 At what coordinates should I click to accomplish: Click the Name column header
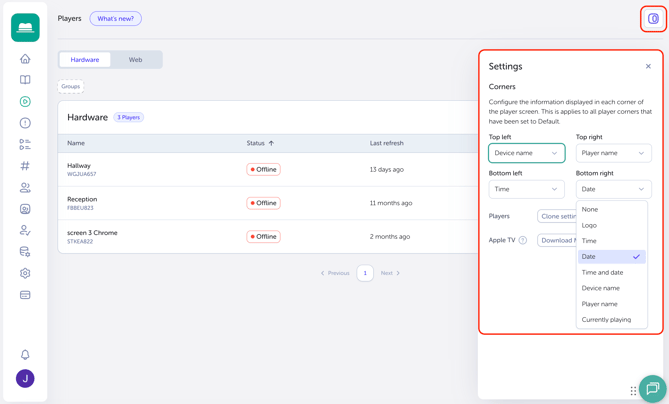pyautogui.click(x=76, y=143)
